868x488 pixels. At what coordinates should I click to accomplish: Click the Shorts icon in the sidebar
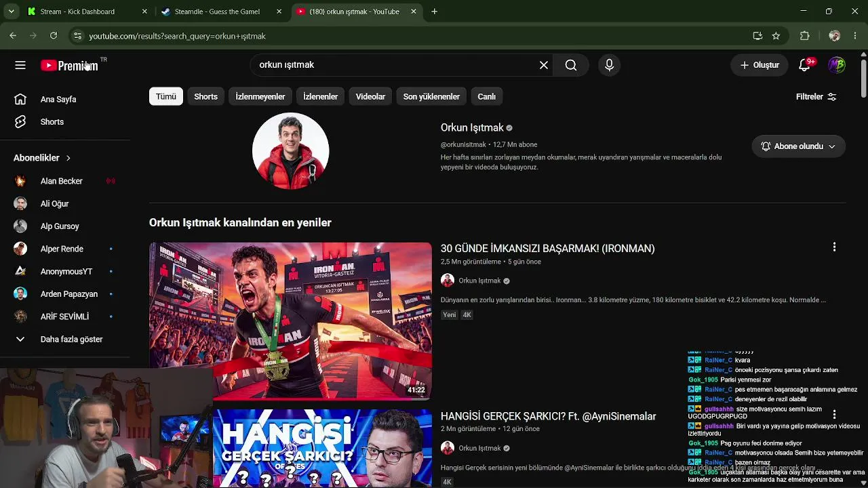click(x=20, y=122)
